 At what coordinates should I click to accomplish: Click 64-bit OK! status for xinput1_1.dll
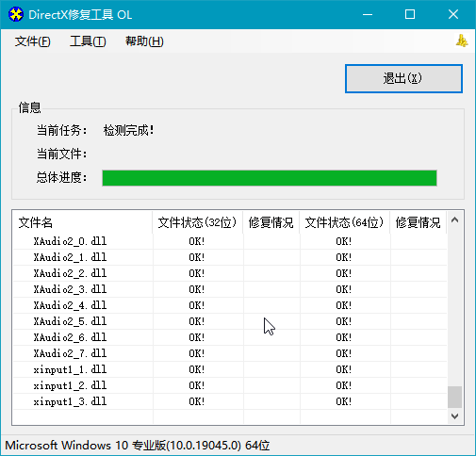tap(344, 369)
